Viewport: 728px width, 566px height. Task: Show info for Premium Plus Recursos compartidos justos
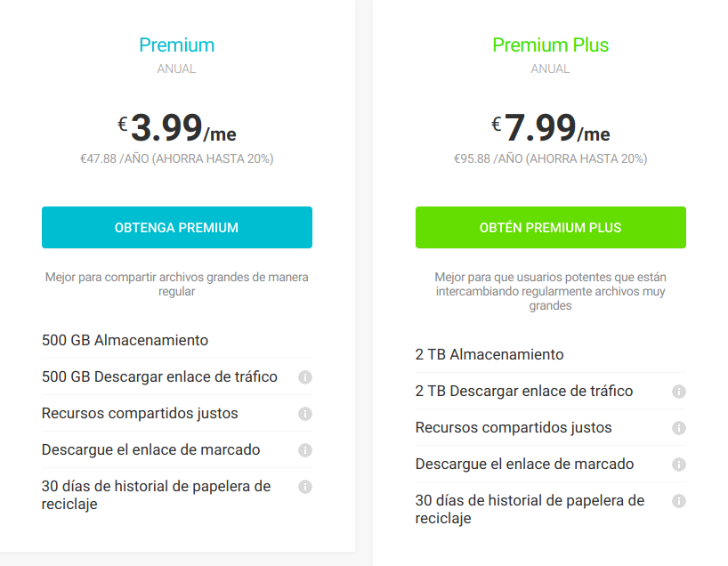[679, 428]
